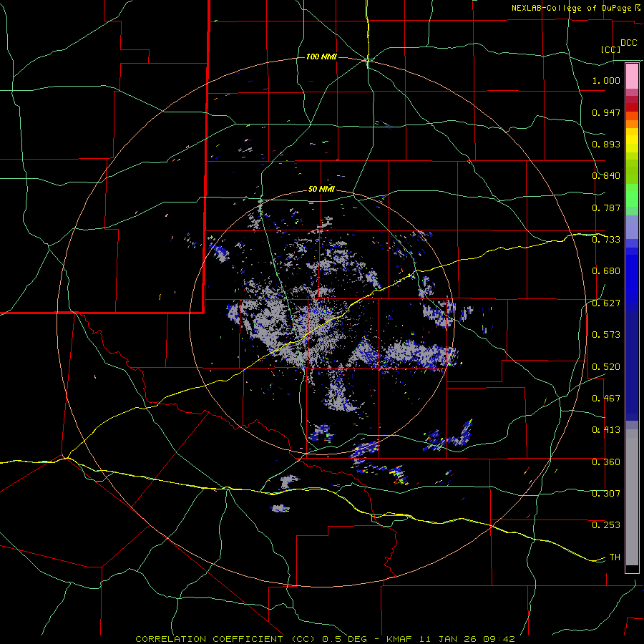Click the 0.573 legend value
Image resolution: width=644 pixels, height=644 pixels.
(x=606, y=335)
